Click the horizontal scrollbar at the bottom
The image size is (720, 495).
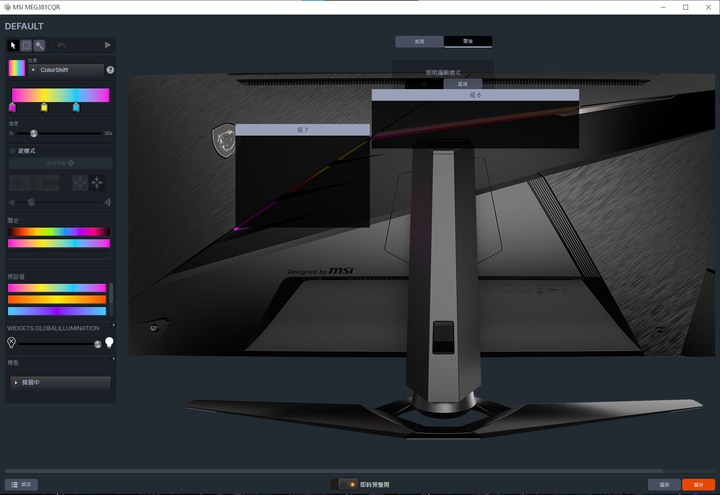[334, 471]
